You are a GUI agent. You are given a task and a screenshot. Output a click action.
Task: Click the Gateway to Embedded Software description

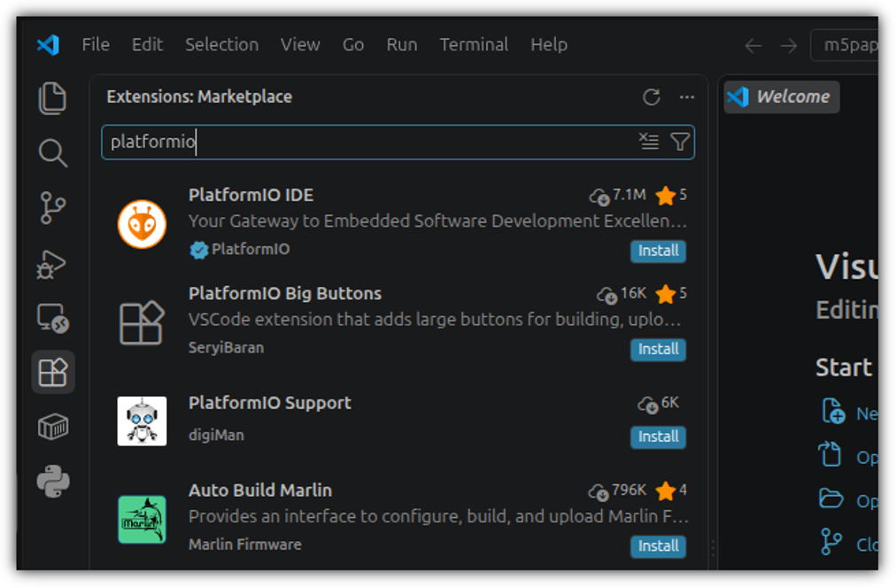click(437, 221)
